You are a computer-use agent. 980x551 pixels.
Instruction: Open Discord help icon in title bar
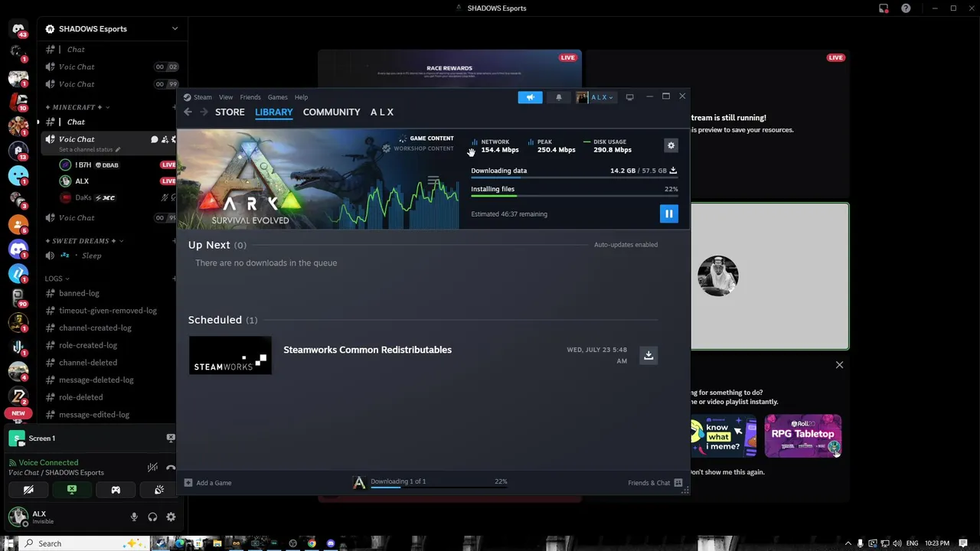click(x=906, y=8)
